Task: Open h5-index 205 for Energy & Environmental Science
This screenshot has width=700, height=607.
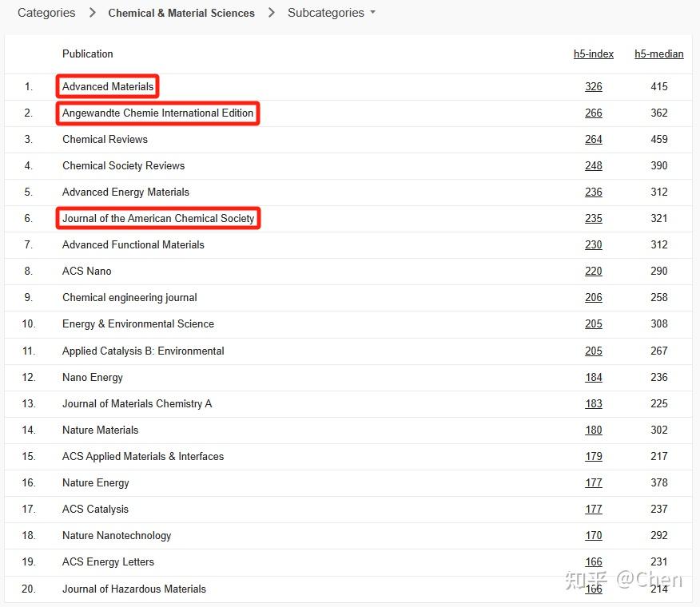Action: pyautogui.click(x=593, y=323)
